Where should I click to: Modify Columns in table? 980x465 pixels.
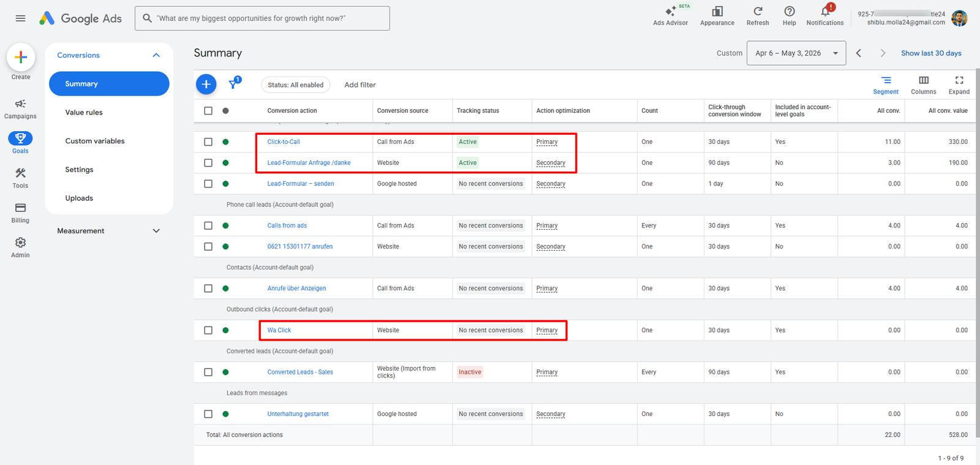[x=924, y=85]
